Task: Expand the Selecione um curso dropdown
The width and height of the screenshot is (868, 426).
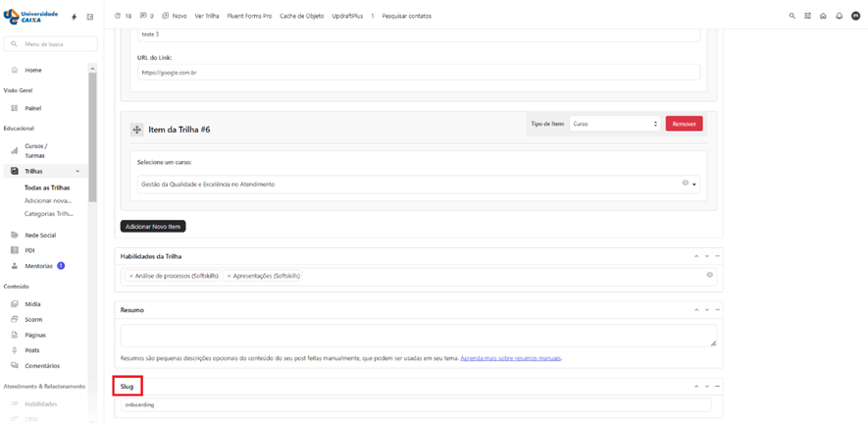Action: 694,185
